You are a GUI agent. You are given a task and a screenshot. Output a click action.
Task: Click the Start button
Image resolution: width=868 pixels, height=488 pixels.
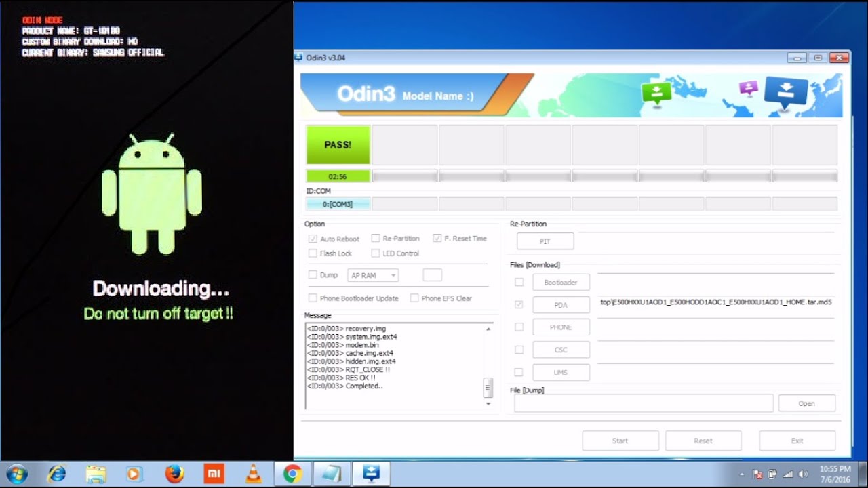(620, 441)
